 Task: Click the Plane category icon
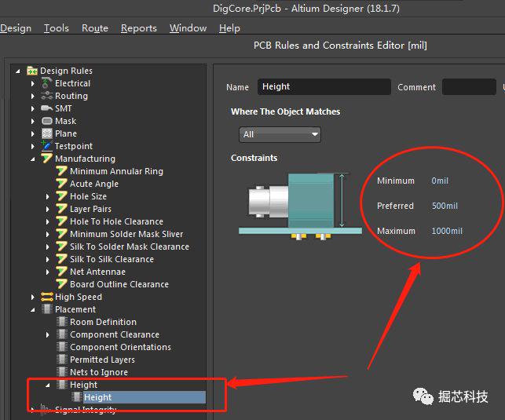47,133
